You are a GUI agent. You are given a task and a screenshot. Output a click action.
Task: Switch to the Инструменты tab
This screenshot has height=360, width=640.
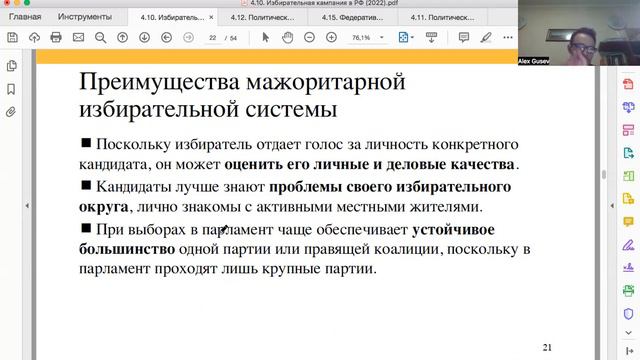coord(84,17)
